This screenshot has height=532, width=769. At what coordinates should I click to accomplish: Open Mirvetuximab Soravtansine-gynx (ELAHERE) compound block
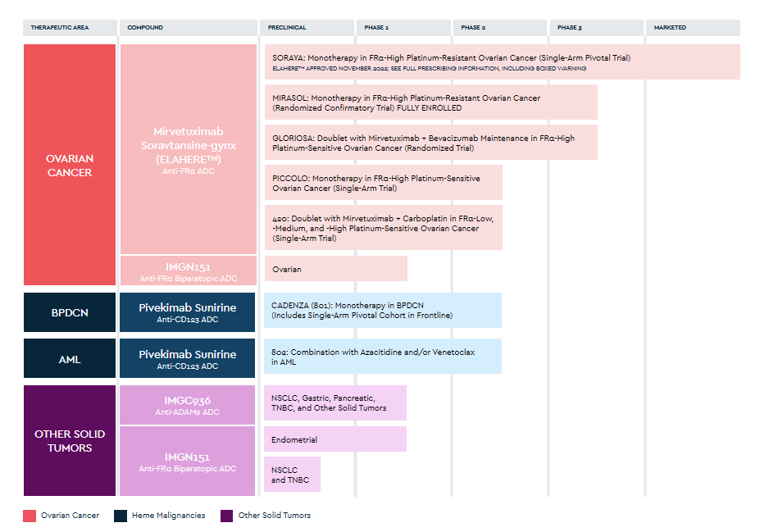point(189,149)
